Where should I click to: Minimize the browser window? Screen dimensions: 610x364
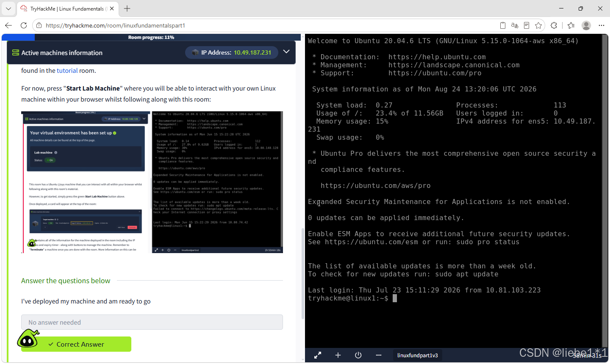pyautogui.click(x=561, y=8)
